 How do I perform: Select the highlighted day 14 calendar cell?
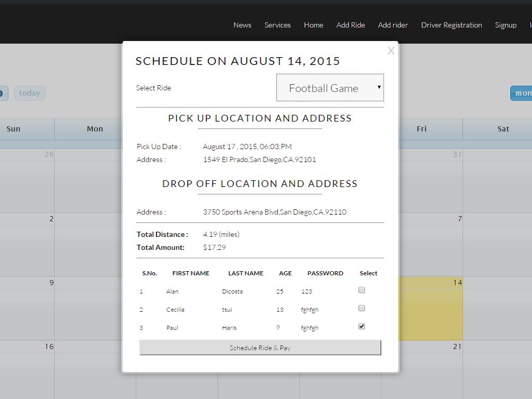coord(430,308)
